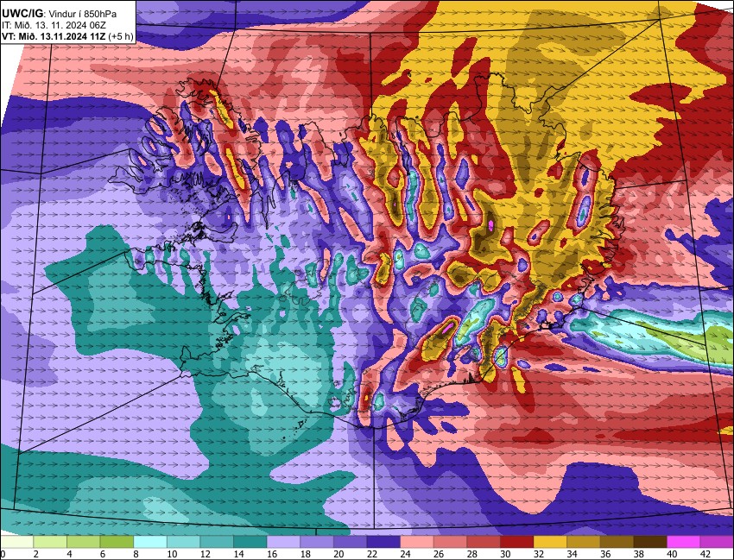
Task: Select the dark indigo legend swatch between 22 and 24
Action: point(383,542)
